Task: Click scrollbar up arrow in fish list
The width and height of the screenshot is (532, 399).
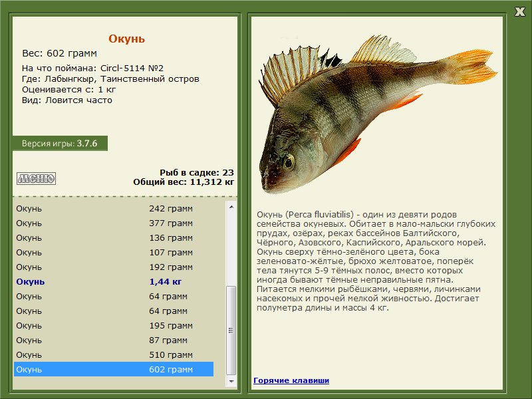Action: click(x=231, y=207)
